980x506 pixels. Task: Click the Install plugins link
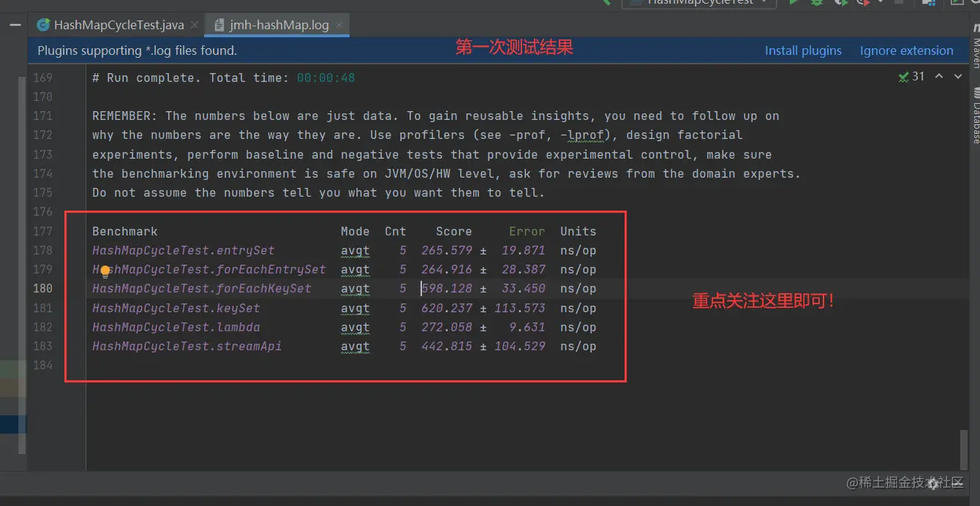click(x=803, y=50)
